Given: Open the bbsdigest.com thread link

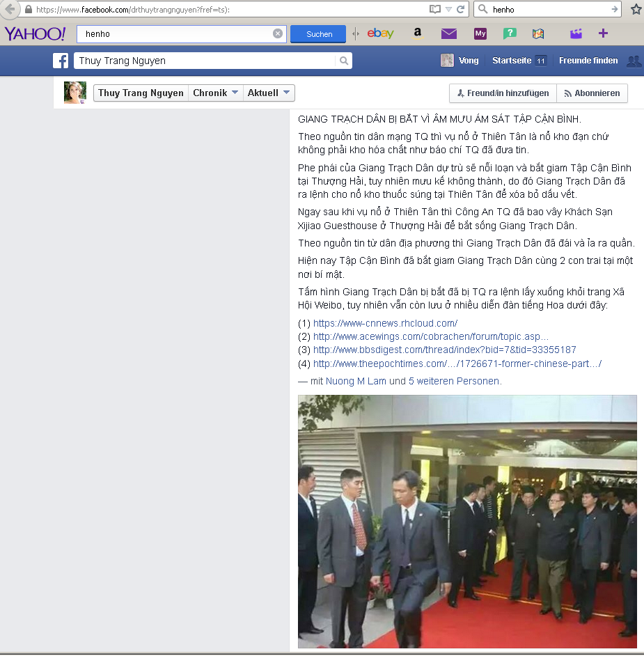Looking at the screenshot, I should 444,350.
